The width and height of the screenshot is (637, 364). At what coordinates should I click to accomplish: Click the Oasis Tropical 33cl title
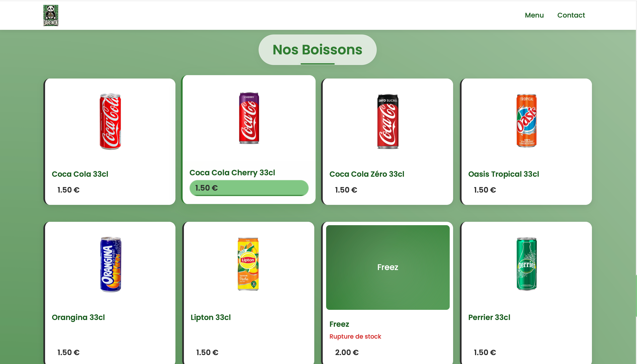pyautogui.click(x=503, y=174)
